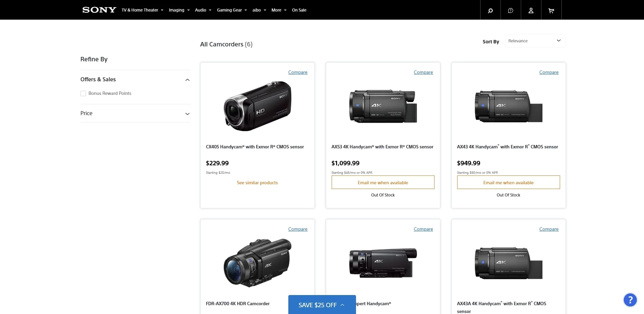Viewport: 644px width, 314px height.
Task: Click the Sony logo
Action: pyautogui.click(x=99, y=10)
